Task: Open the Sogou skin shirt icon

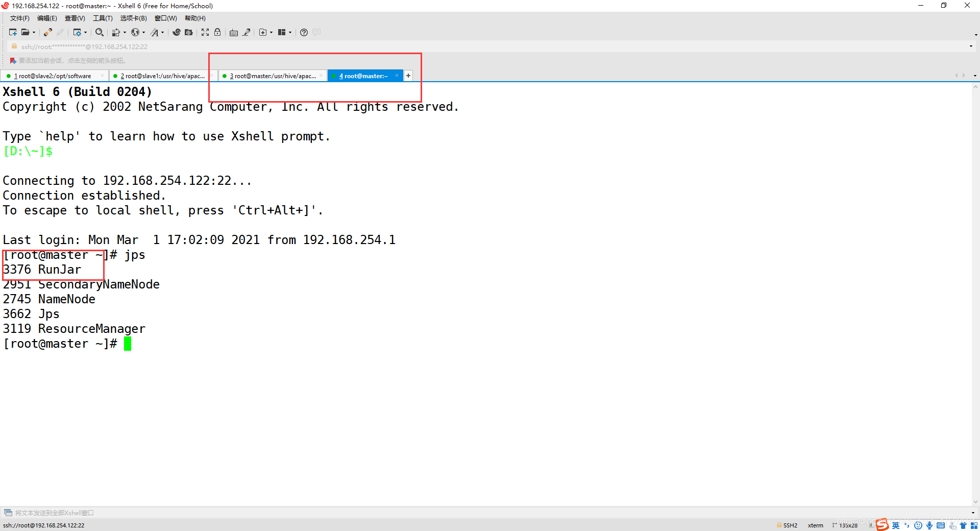Action: 963,525
